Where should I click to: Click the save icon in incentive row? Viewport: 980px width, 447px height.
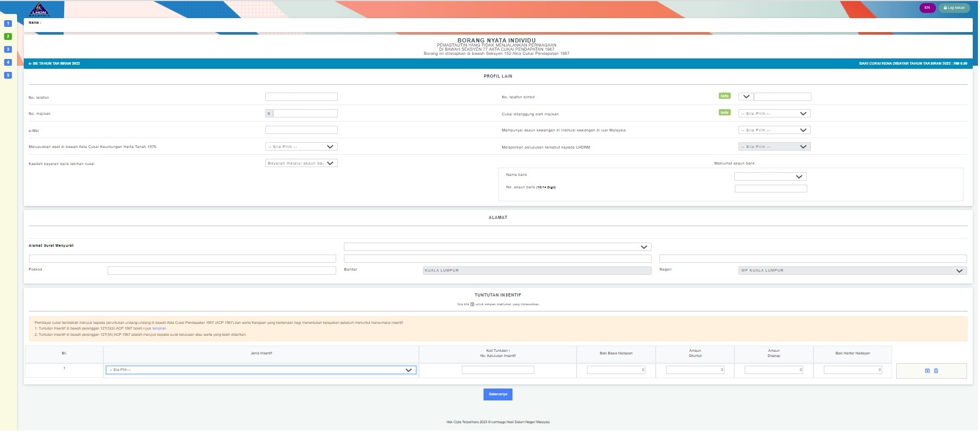(x=927, y=370)
